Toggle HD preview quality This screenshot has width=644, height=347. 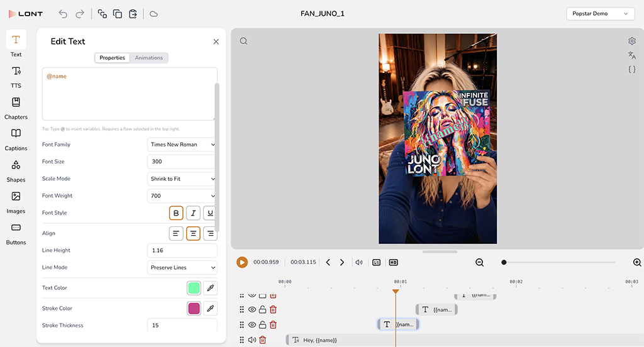[x=394, y=262]
